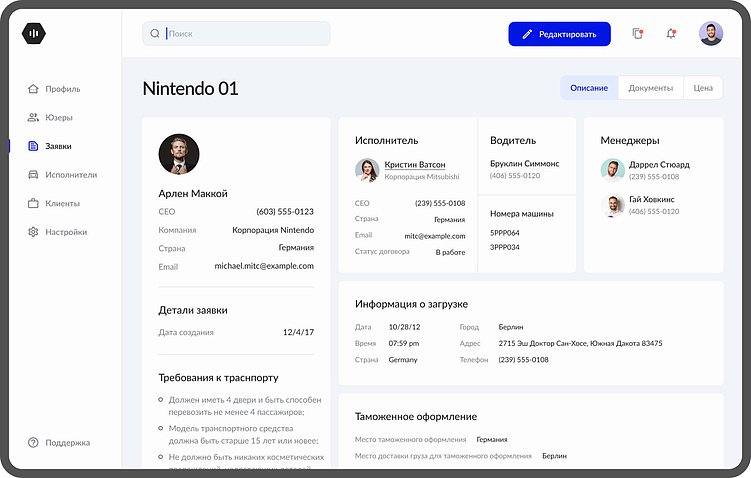Click the Редактировать button
This screenshot has width=751, height=478.
coord(559,34)
